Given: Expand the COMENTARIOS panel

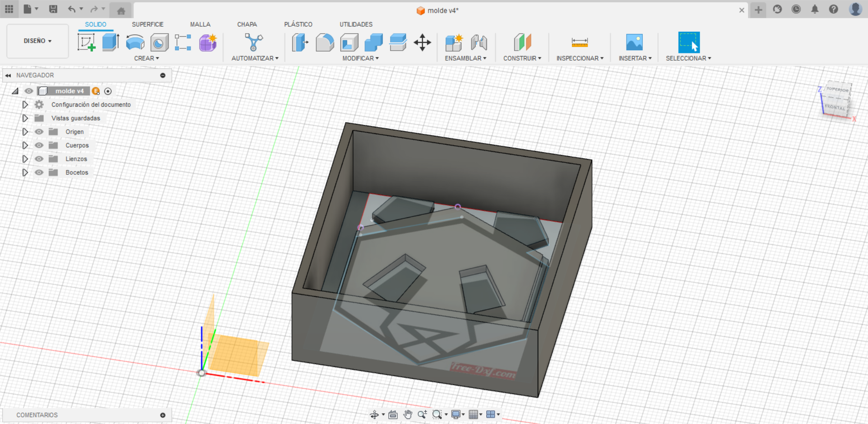Looking at the screenshot, I should pyautogui.click(x=163, y=415).
